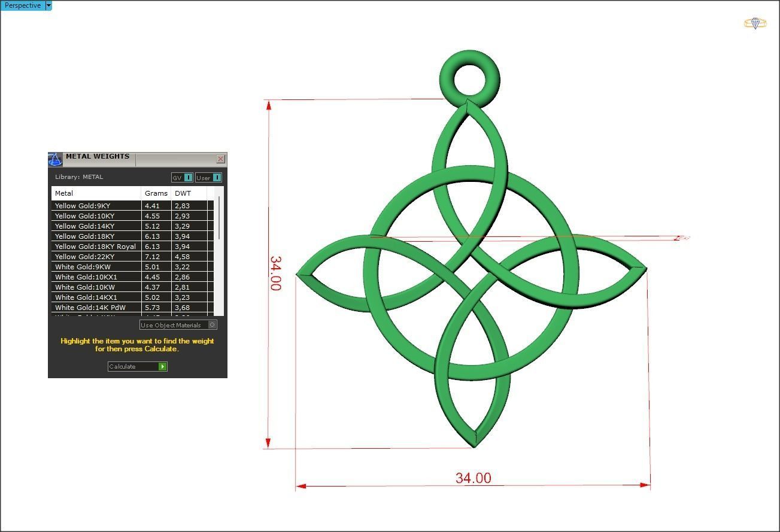Click the METAL WEIGHTS panel title bar
Image resolution: width=780 pixels, height=532 pixels.
click(138, 159)
